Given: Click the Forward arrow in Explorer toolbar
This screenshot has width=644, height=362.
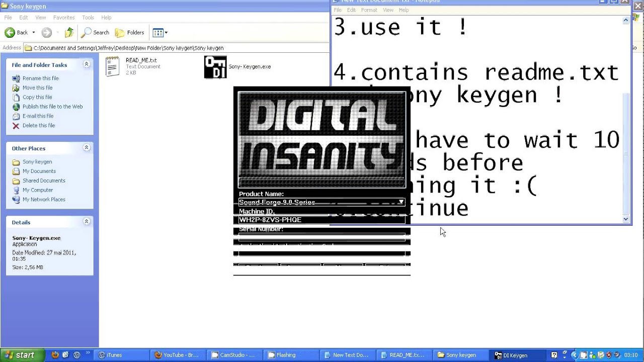Looking at the screenshot, I should pos(46,33).
